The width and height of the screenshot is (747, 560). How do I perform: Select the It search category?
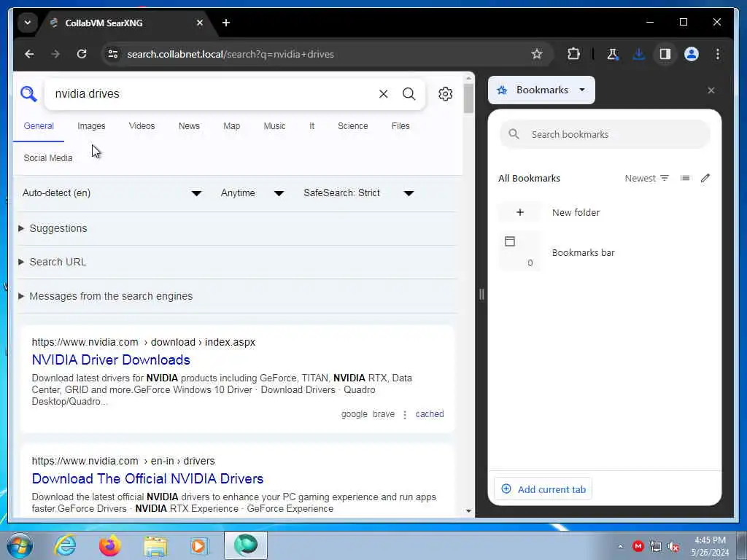pos(311,126)
